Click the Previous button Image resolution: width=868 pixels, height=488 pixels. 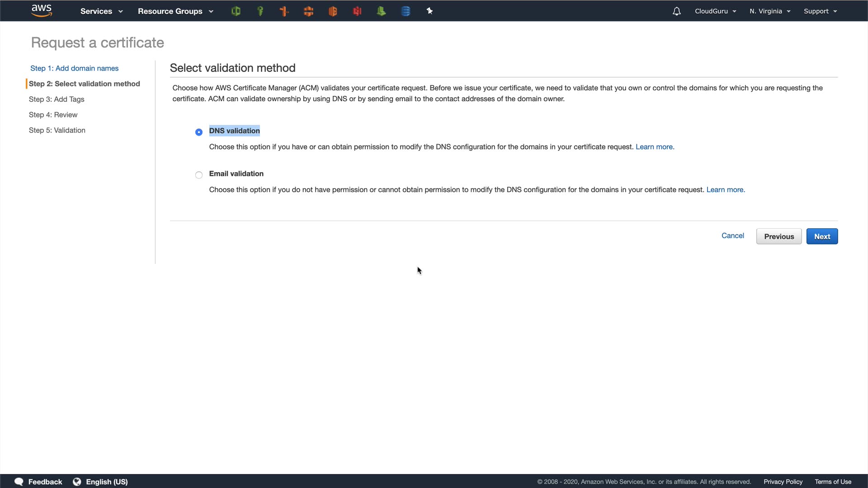tap(778, 236)
